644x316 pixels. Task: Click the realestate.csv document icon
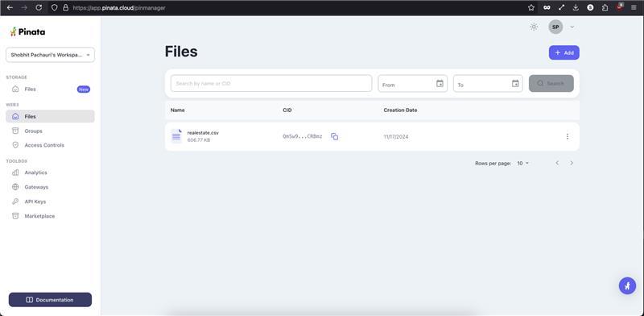pyautogui.click(x=176, y=136)
